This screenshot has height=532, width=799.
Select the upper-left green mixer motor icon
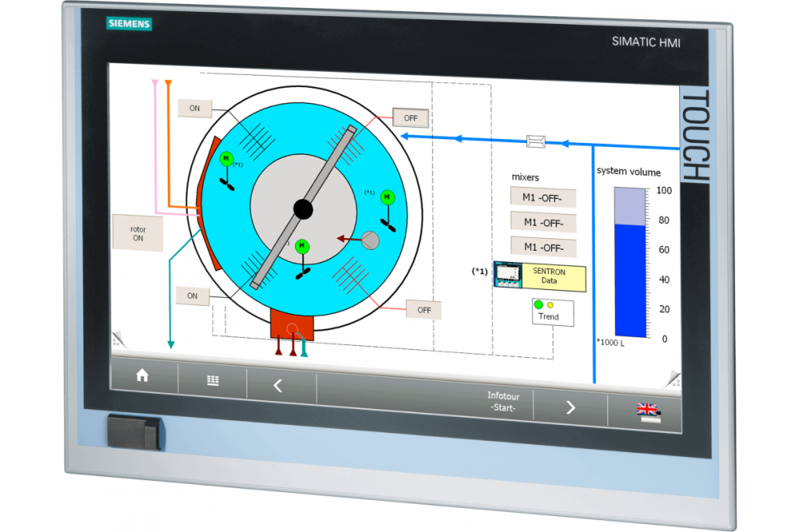coord(226,160)
